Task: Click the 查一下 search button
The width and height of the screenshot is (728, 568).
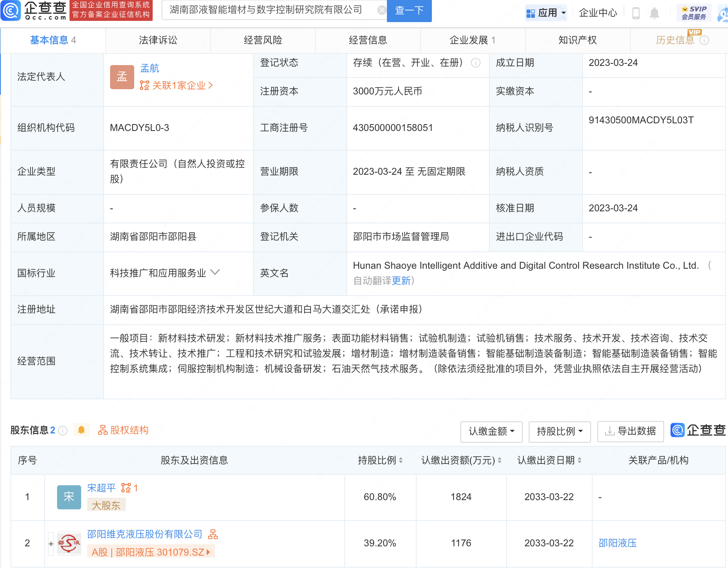Action: pos(409,10)
